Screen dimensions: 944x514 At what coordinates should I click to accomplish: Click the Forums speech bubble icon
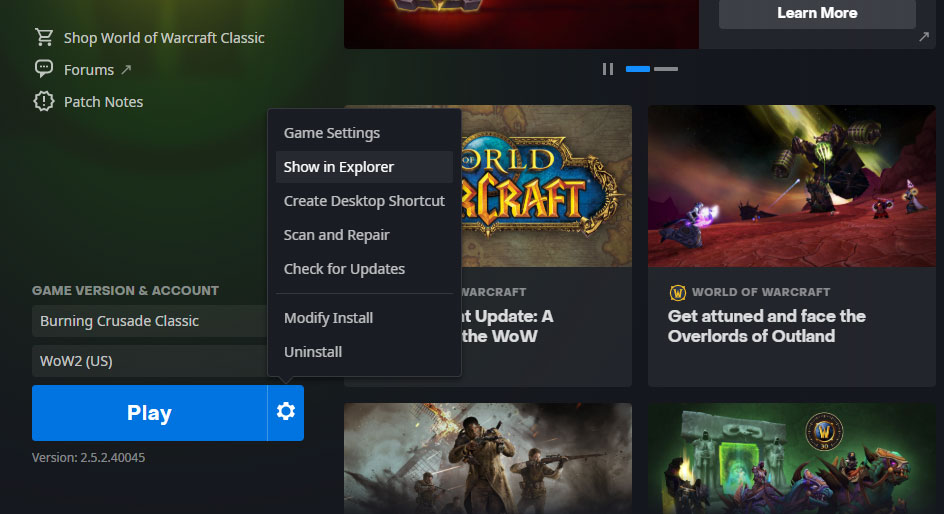[x=44, y=69]
